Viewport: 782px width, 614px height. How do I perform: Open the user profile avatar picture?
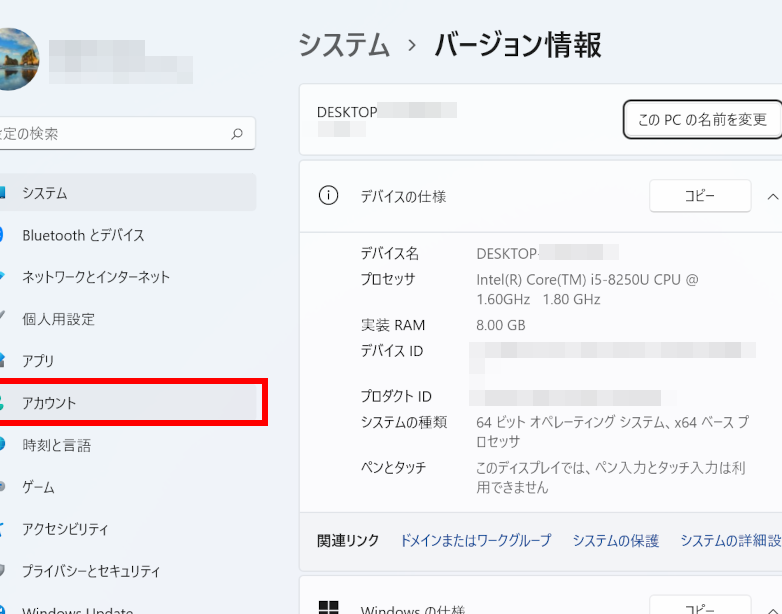[19, 59]
